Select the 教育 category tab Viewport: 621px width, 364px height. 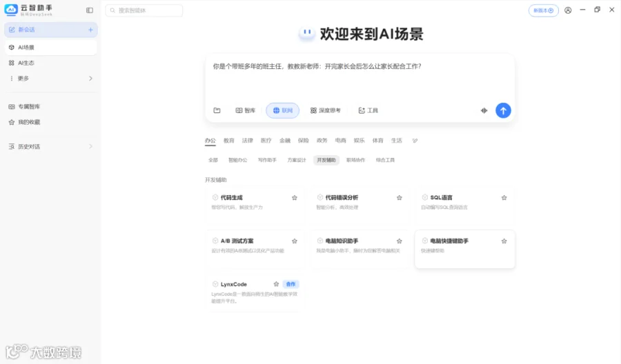coord(229,141)
